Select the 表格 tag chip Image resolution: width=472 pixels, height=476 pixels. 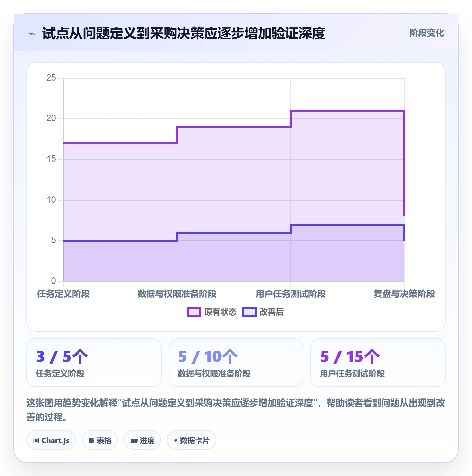coord(100,440)
